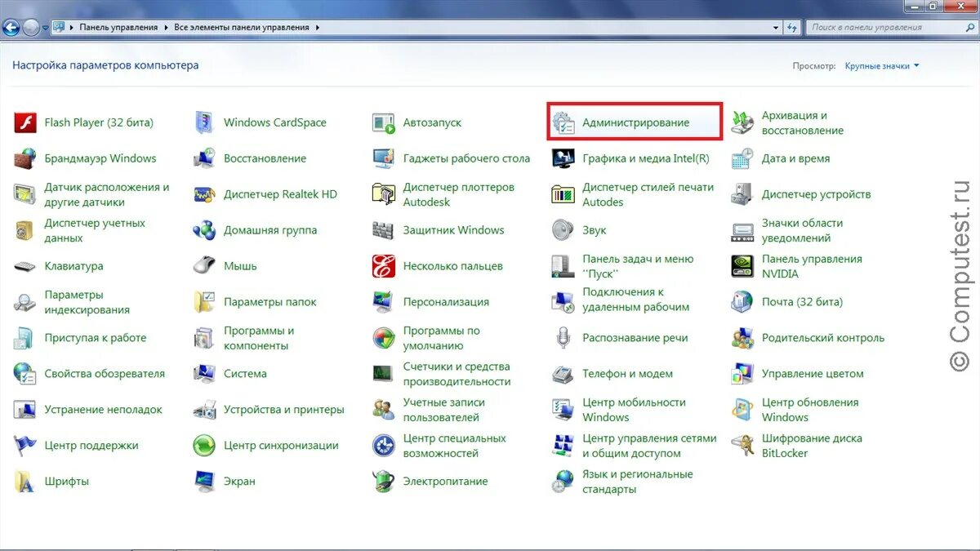Open Устранение неполадок link
This screenshot has width=980, height=551.
click(104, 410)
